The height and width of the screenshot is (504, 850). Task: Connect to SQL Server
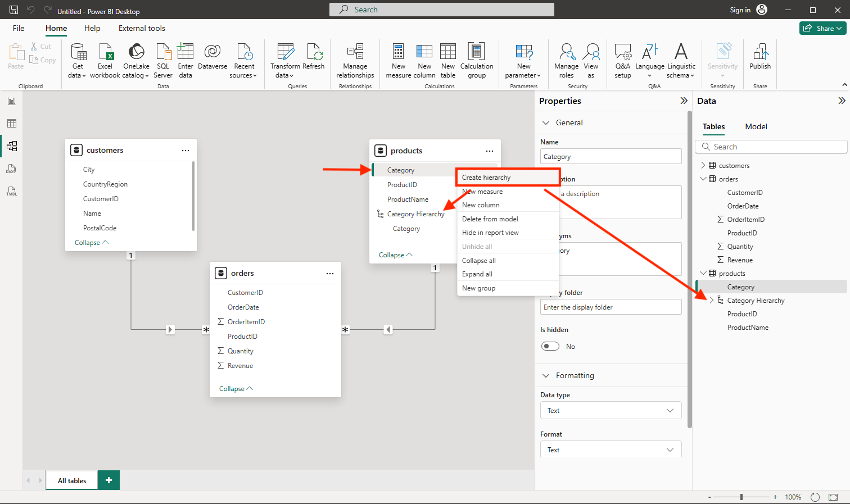163,61
